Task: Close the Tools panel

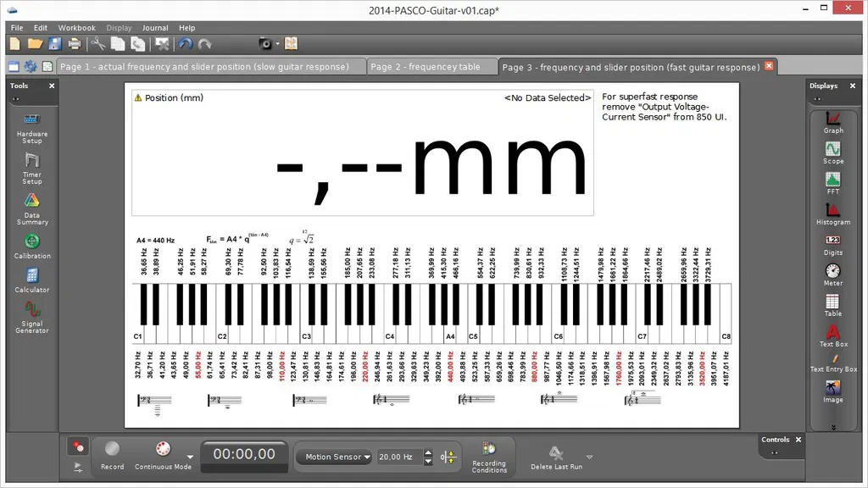Action: pos(52,86)
